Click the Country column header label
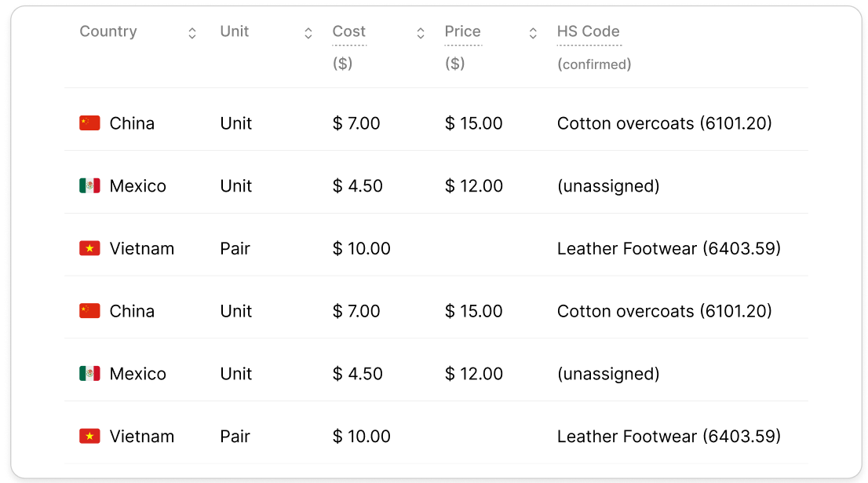The height and width of the screenshot is (483, 868). (x=108, y=31)
